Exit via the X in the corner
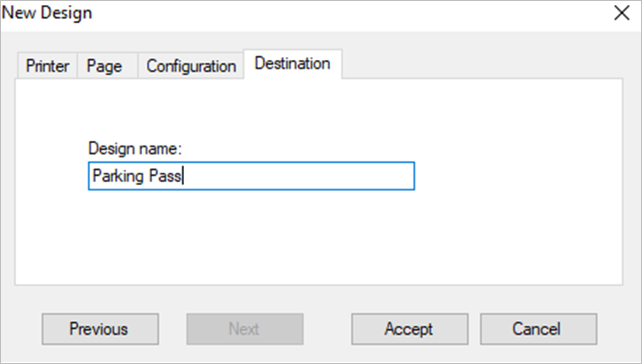Screen dimensions: 642x364 621,13
